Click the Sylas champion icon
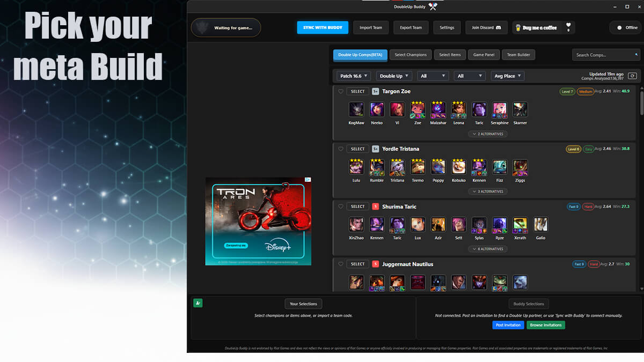The image size is (644, 362). [x=479, y=225]
